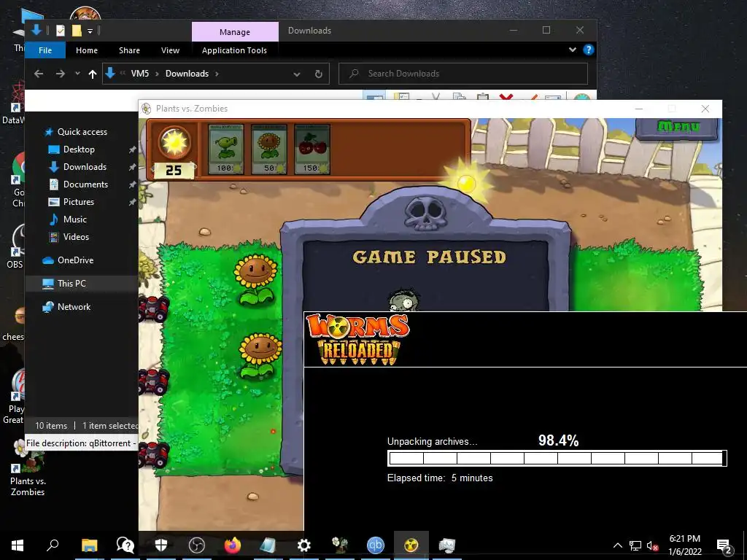747x560 pixels.
Task: Click Downloads in the address path
Action: [187, 74]
